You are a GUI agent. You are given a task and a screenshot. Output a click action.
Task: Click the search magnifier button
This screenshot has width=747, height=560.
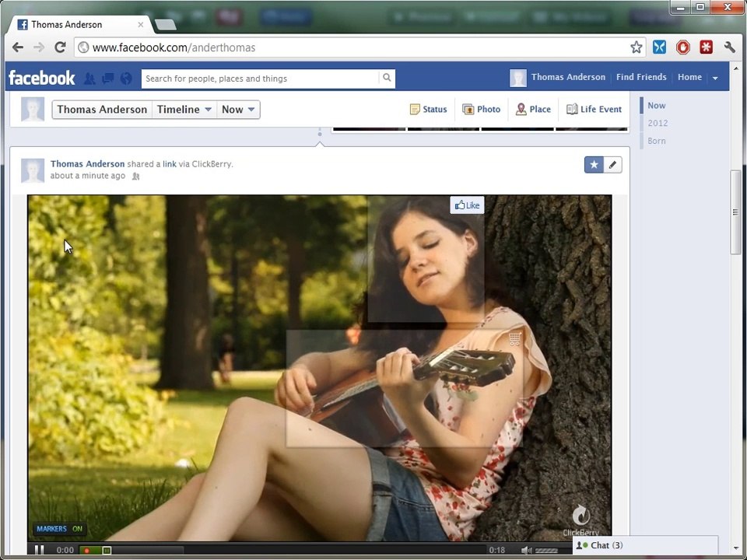point(387,78)
